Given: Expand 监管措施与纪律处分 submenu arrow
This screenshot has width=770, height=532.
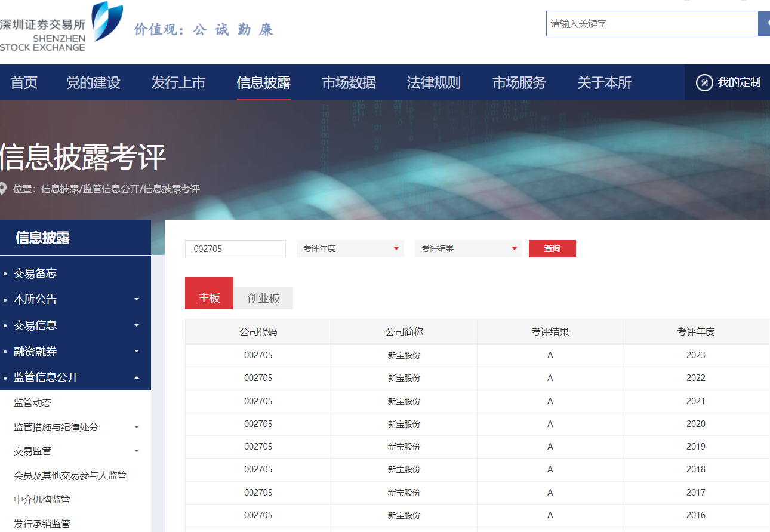Looking at the screenshot, I should click(137, 427).
